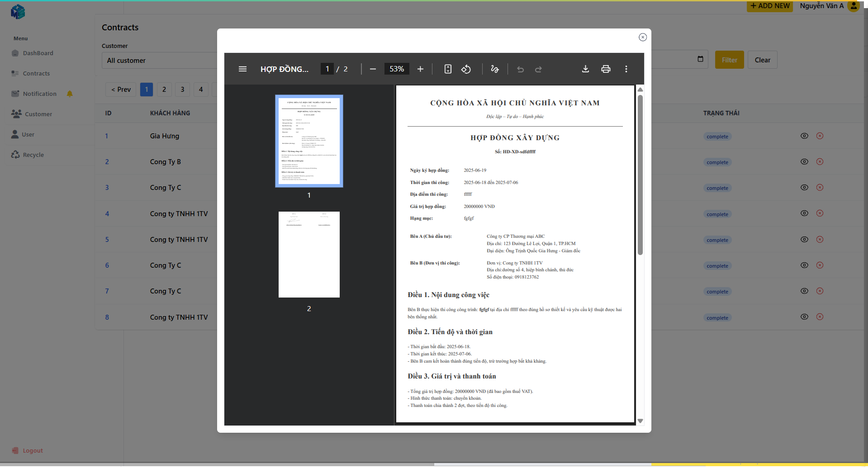
Task: Print the contract PDF
Action: [x=606, y=69]
